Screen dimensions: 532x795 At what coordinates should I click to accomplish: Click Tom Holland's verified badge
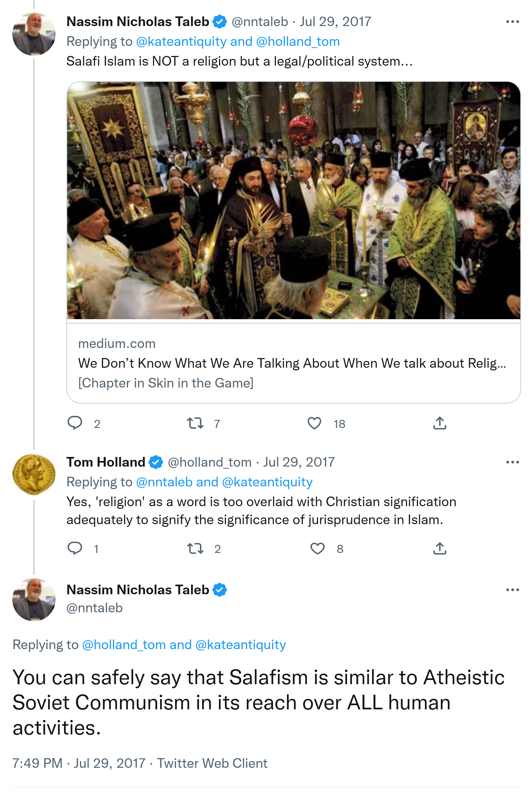point(156,462)
